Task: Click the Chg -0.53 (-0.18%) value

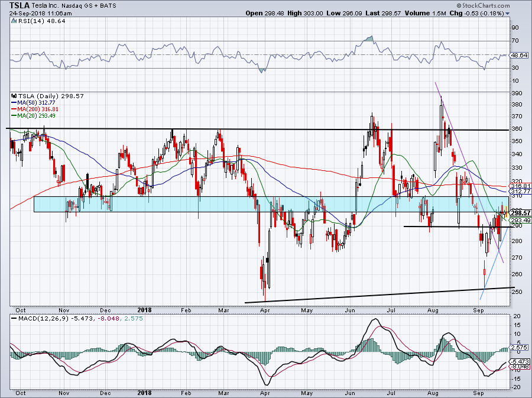Action: click(476, 13)
